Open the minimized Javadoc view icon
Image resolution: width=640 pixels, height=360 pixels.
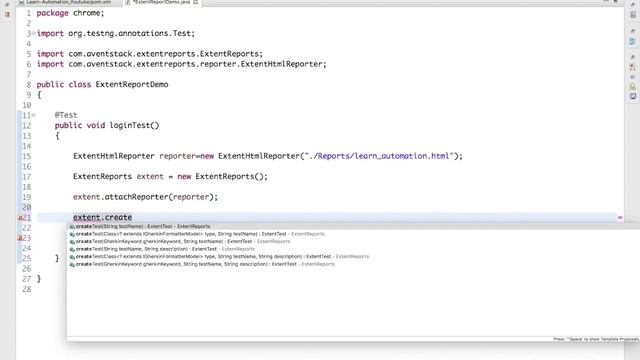[x=633, y=77]
